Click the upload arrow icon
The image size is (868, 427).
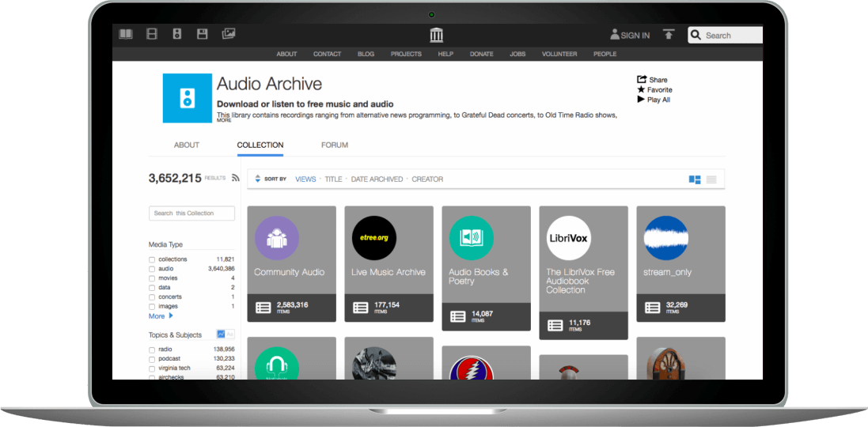(x=669, y=35)
